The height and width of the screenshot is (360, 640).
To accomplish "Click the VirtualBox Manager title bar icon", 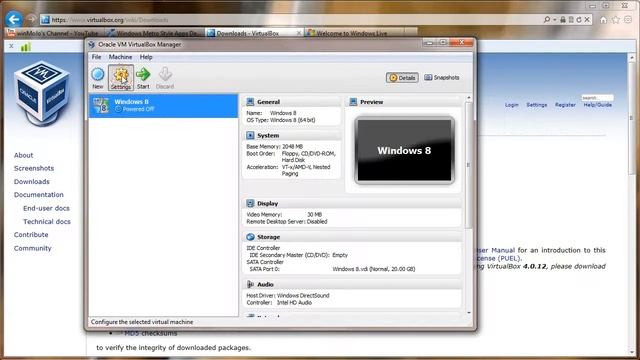I will pyautogui.click(x=92, y=44).
